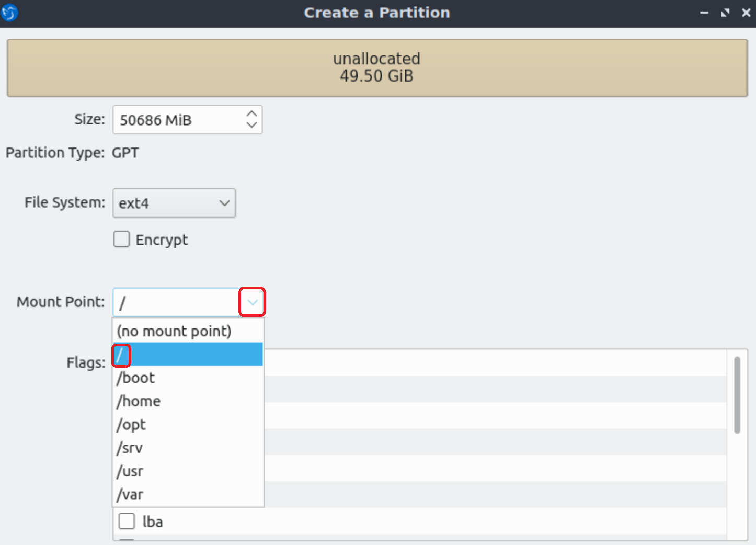Click the size spinner down arrow
Image resolution: width=756 pixels, height=545 pixels.
tap(251, 126)
